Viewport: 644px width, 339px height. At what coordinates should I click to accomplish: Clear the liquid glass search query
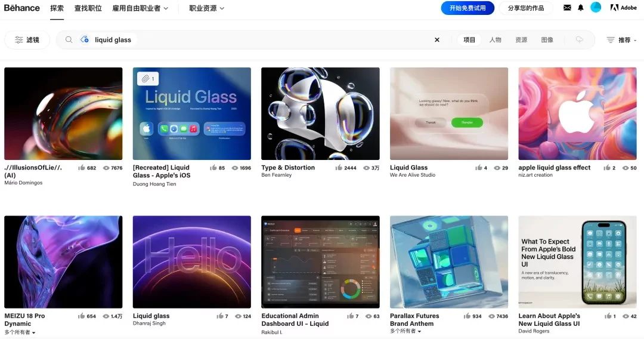coord(437,40)
